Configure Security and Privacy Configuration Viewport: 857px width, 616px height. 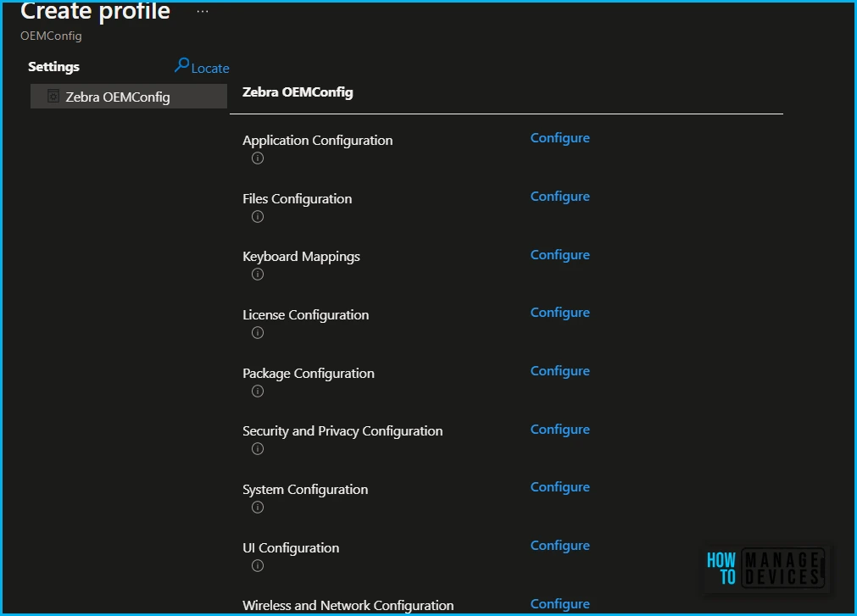(559, 430)
